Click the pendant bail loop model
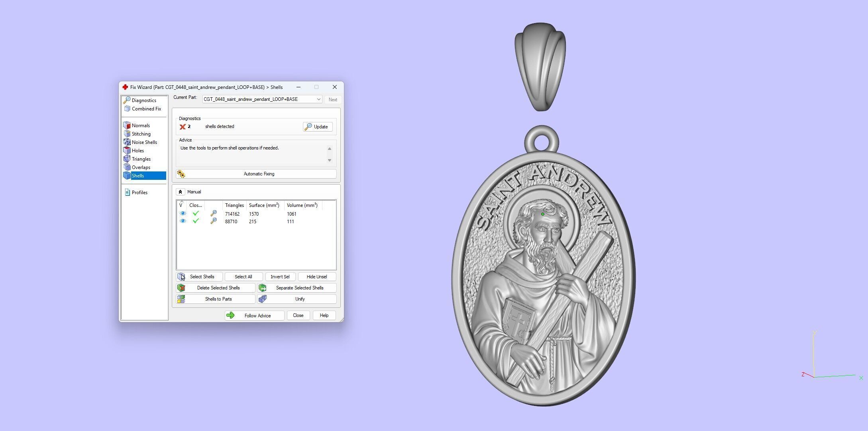Image resolution: width=868 pixels, height=431 pixels. click(x=540, y=66)
